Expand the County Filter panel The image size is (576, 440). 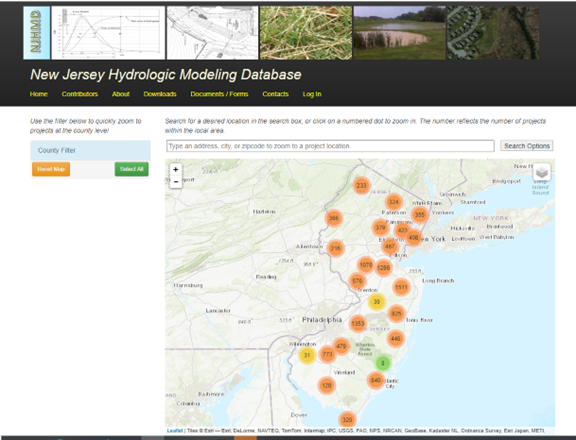[x=90, y=150]
